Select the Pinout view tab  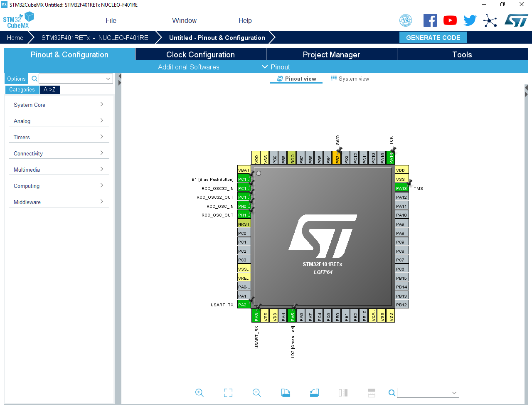pos(296,79)
